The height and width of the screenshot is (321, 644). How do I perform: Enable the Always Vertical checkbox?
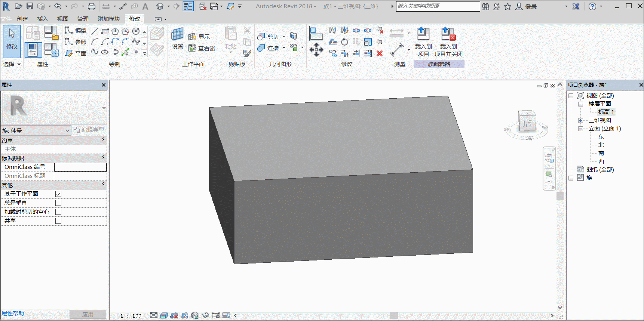pyautogui.click(x=58, y=203)
